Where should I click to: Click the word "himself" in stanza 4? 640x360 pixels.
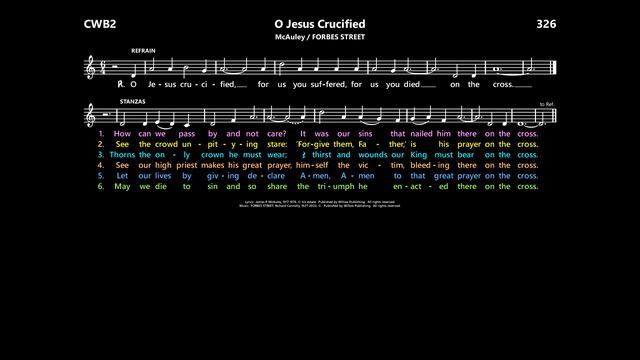pyautogui.click(x=312, y=165)
